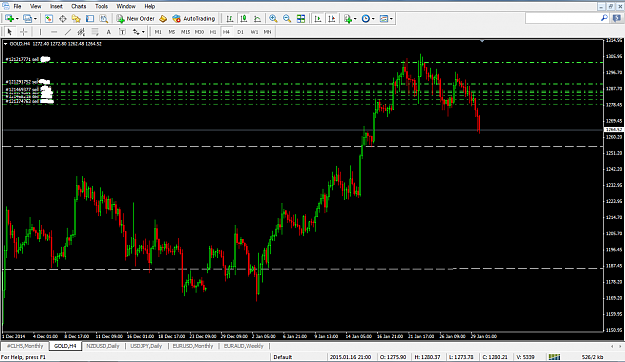
Task: Open the New Chart tool
Action: coord(10,19)
